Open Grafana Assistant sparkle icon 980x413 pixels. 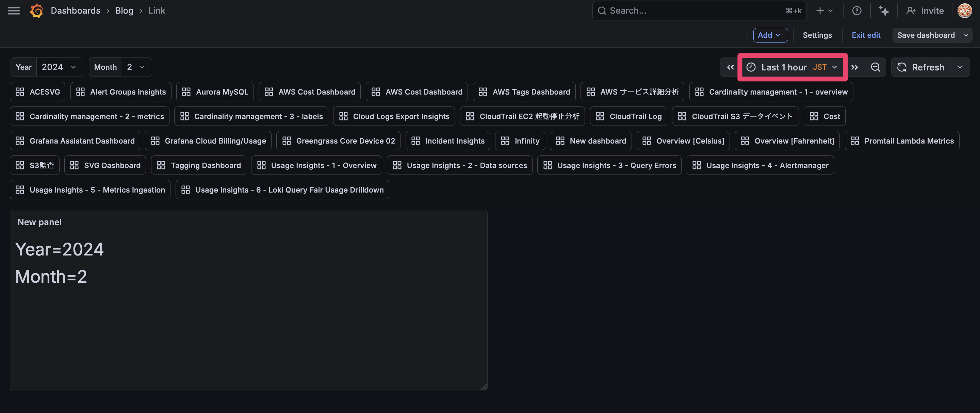point(883,11)
